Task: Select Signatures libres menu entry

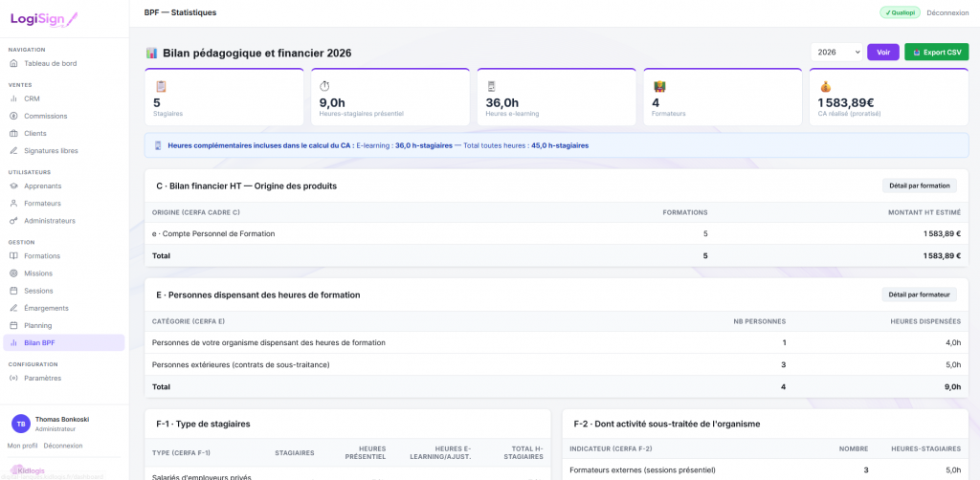Action: pos(64,150)
